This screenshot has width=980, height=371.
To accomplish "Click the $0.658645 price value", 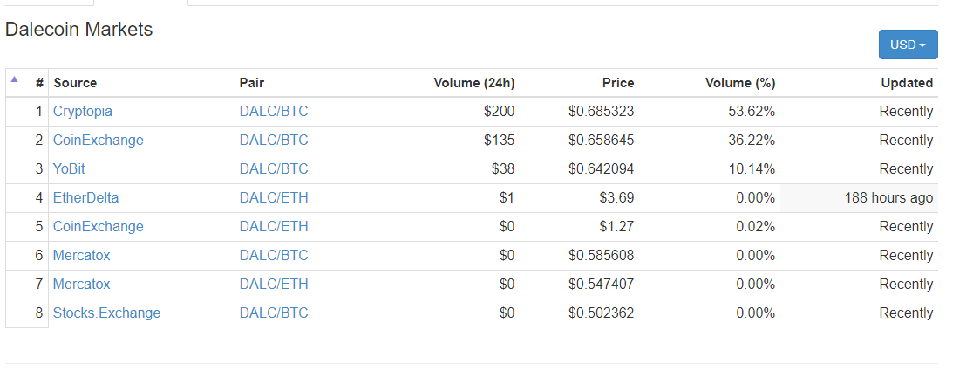I will coord(602,141).
